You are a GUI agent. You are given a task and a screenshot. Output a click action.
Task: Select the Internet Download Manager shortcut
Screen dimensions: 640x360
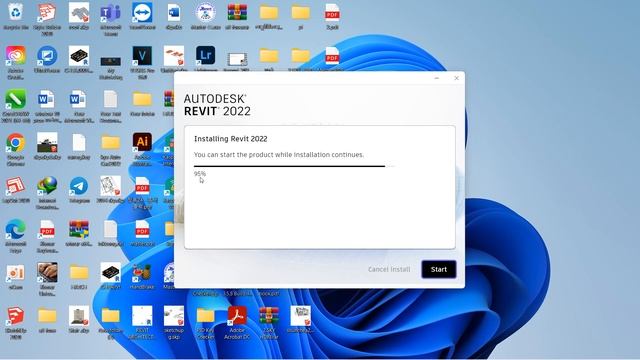click(x=47, y=192)
